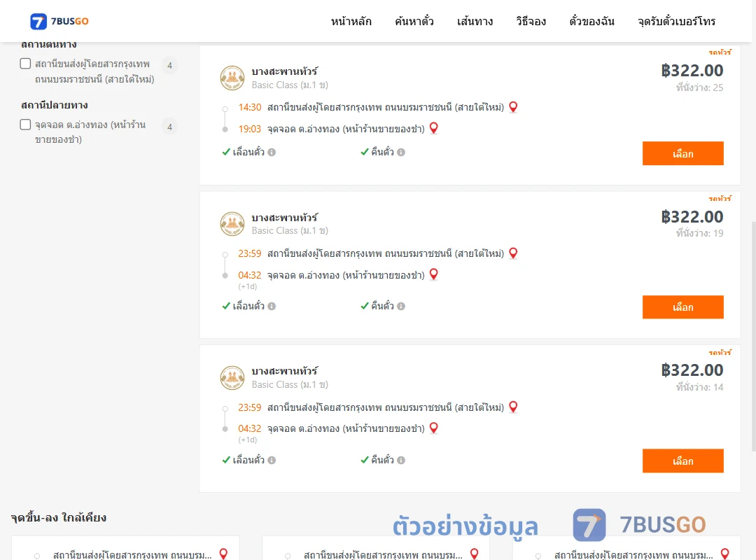Open ตั๋วของฉัน menu item
Image resolution: width=756 pixels, height=560 pixels.
coord(591,21)
